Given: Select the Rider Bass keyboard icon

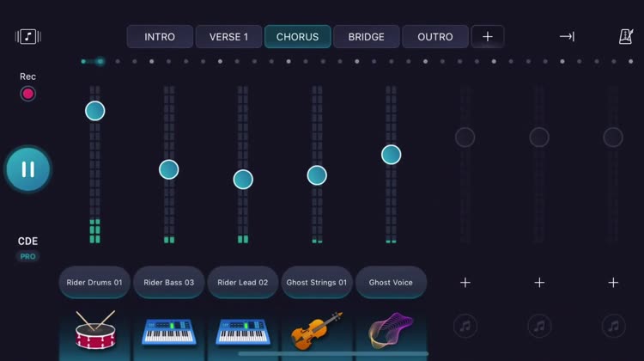Looking at the screenshot, I should tap(168, 331).
